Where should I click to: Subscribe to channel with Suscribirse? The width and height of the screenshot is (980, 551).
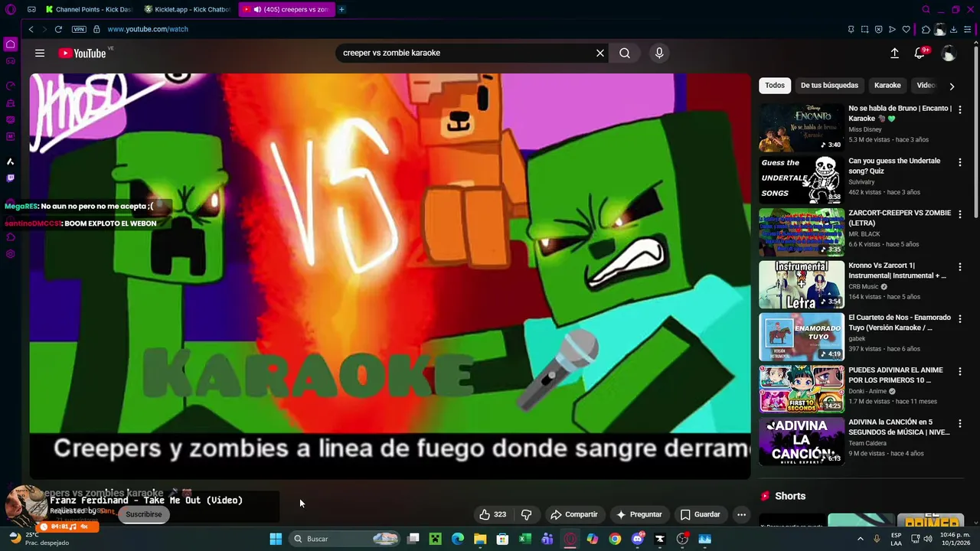pos(144,514)
